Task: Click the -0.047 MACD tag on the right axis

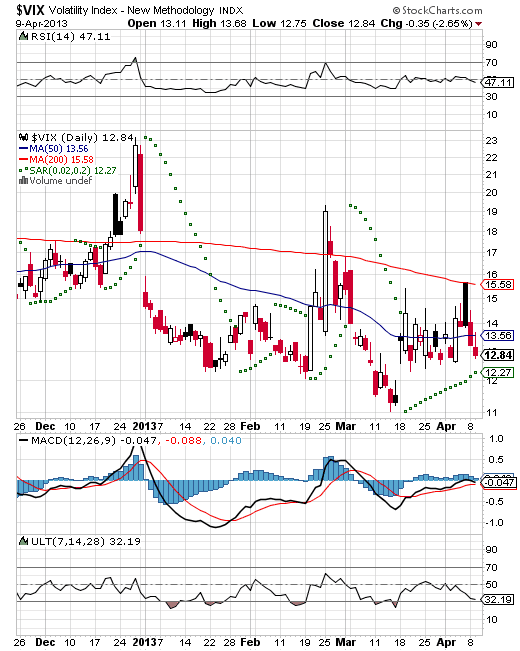Action: point(498,482)
